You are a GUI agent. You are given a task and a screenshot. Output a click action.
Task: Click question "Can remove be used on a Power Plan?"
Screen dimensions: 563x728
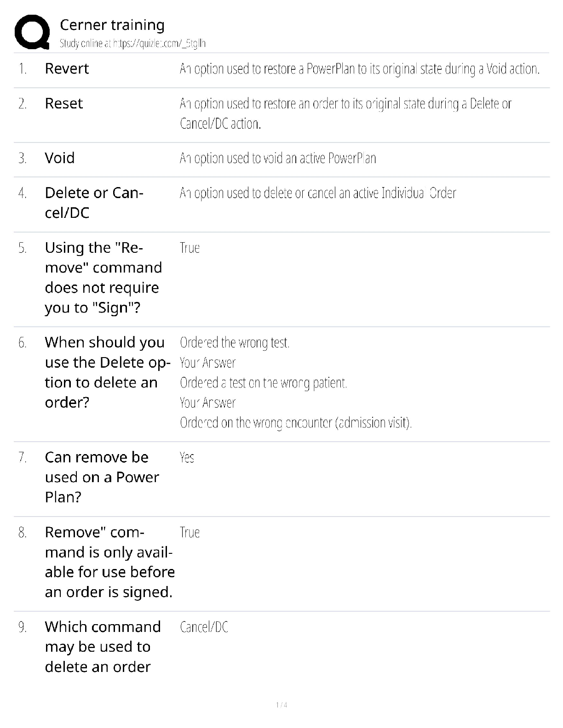click(102, 477)
